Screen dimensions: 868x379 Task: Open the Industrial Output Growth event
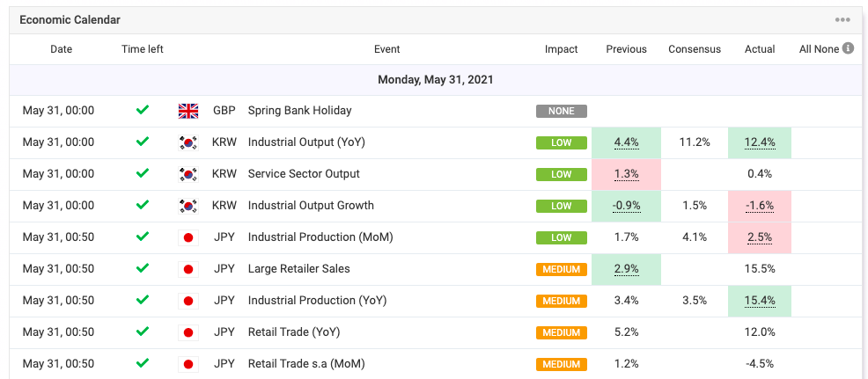(311, 205)
